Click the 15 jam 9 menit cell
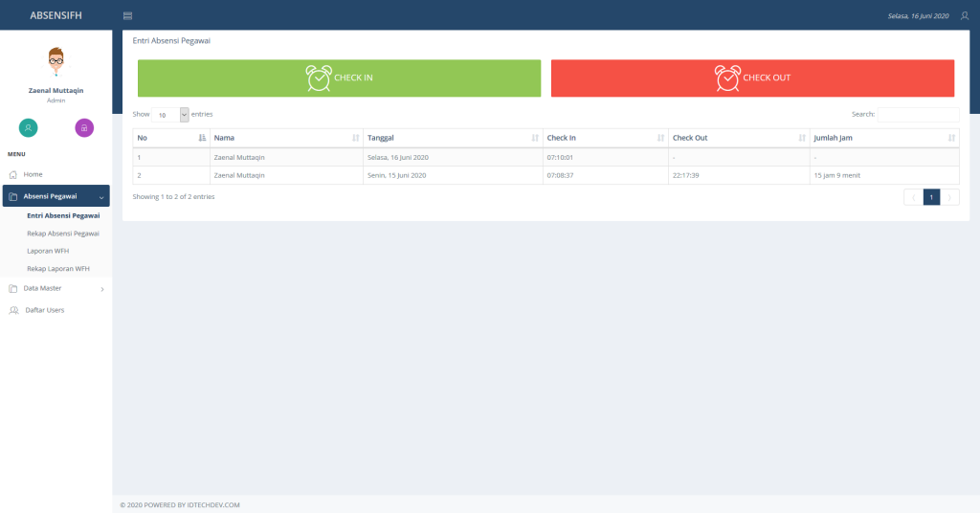980x513 pixels. 883,175
